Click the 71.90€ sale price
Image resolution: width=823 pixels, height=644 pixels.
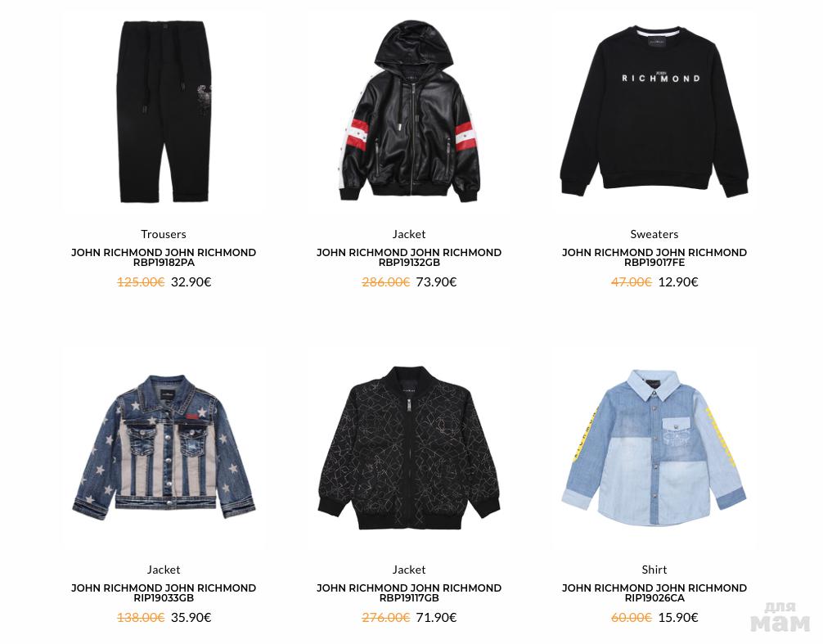[x=436, y=617]
